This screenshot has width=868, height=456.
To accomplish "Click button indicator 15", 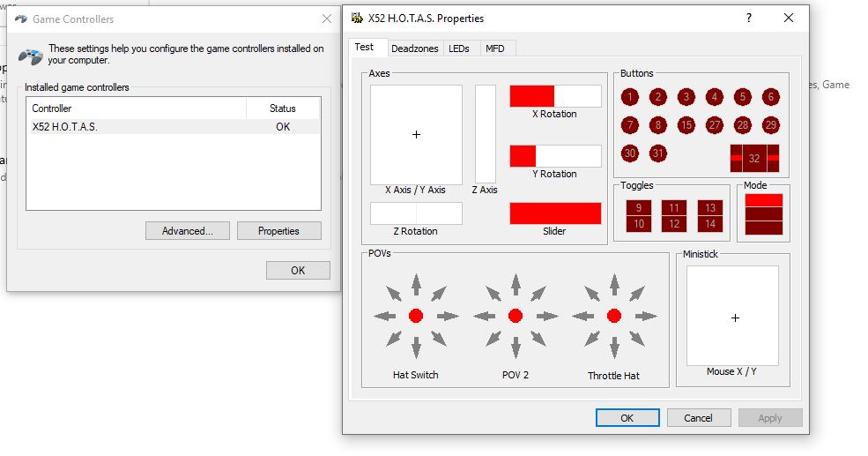I will pyautogui.click(x=686, y=125).
